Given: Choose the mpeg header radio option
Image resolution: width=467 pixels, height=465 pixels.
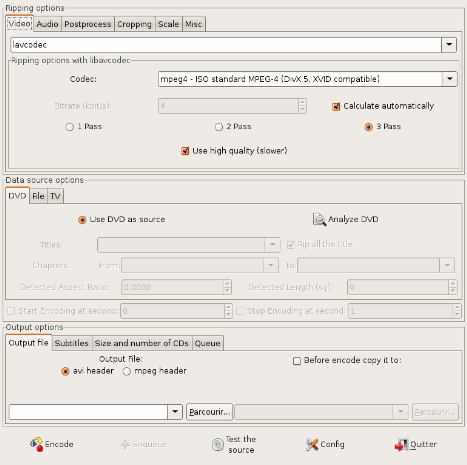Looking at the screenshot, I should [127, 371].
